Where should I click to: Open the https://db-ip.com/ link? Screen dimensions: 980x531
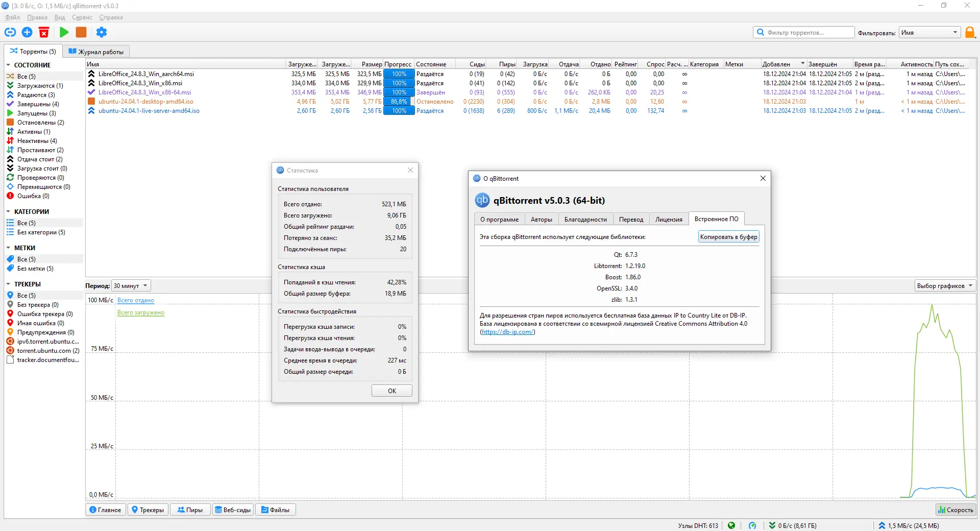click(x=507, y=332)
